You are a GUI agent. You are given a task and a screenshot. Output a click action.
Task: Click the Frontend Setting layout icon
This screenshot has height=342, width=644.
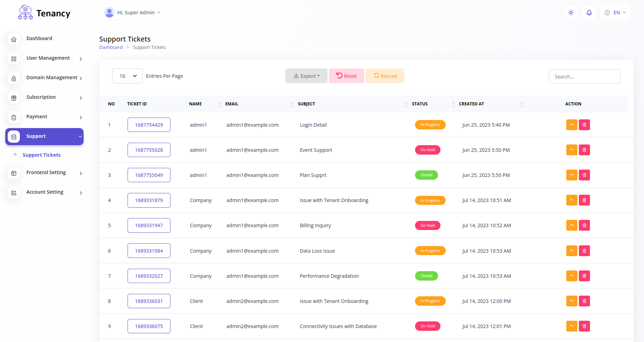click(14, 173)
